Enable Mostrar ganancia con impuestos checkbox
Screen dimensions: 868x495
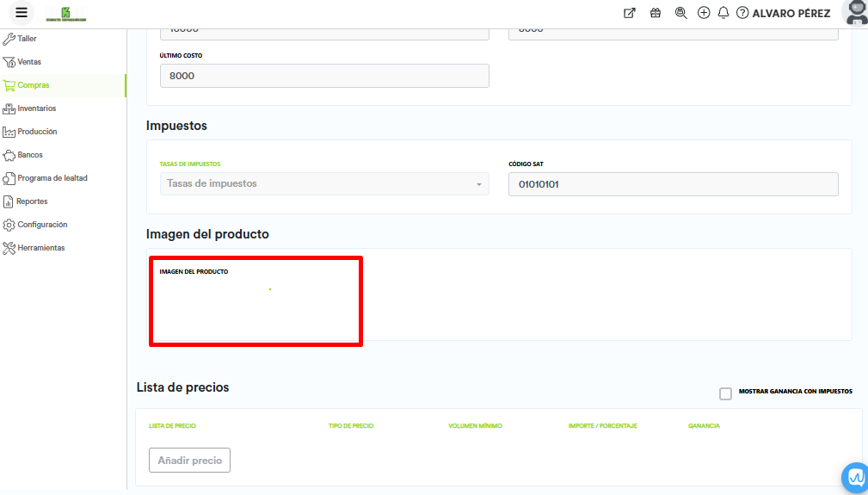click(x=725, y=393)
